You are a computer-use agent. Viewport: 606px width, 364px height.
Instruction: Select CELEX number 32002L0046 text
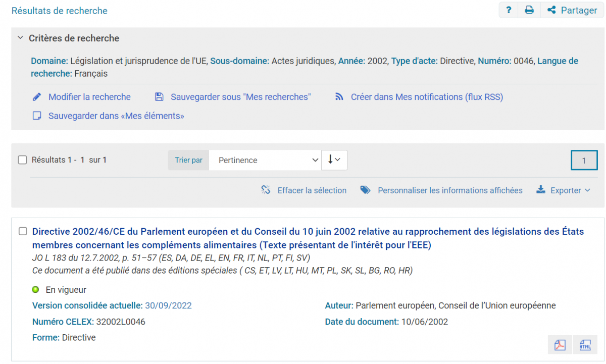coord(121,322)
